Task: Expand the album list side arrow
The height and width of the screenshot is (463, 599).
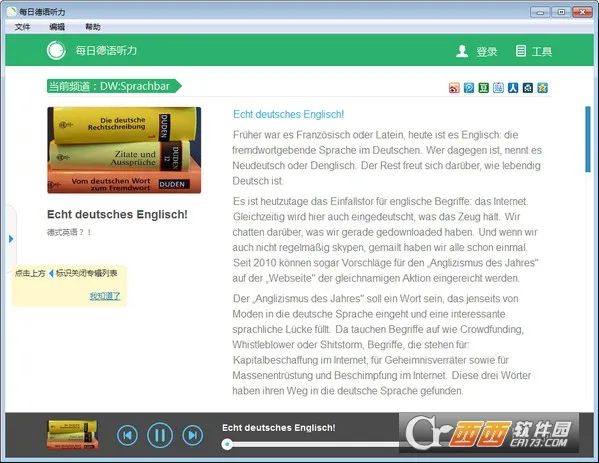Action: (11, 239)
